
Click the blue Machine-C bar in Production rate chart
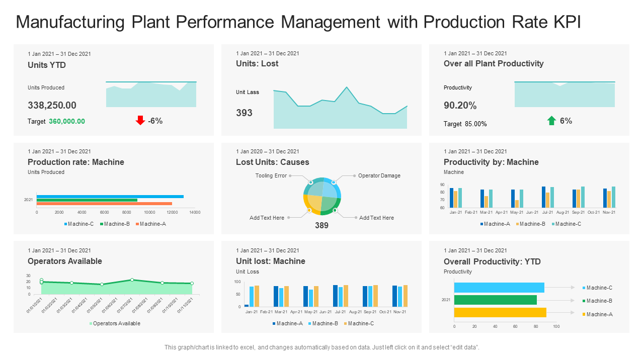[110, 197]
